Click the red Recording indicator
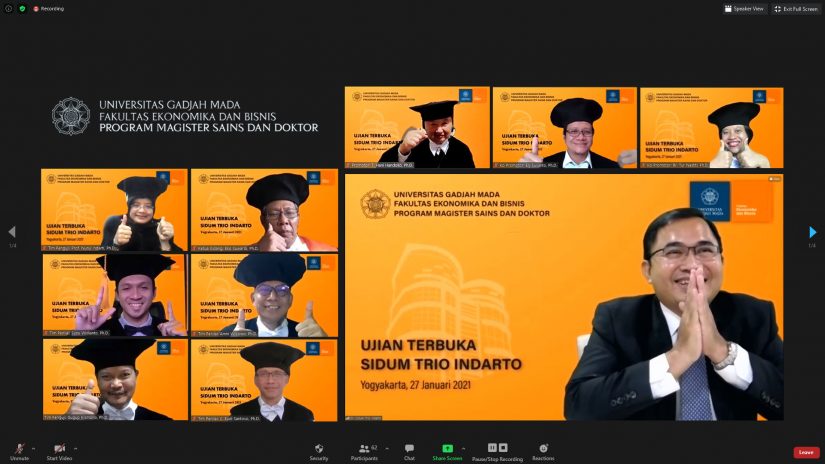825x464 pixels. (47, 8)
